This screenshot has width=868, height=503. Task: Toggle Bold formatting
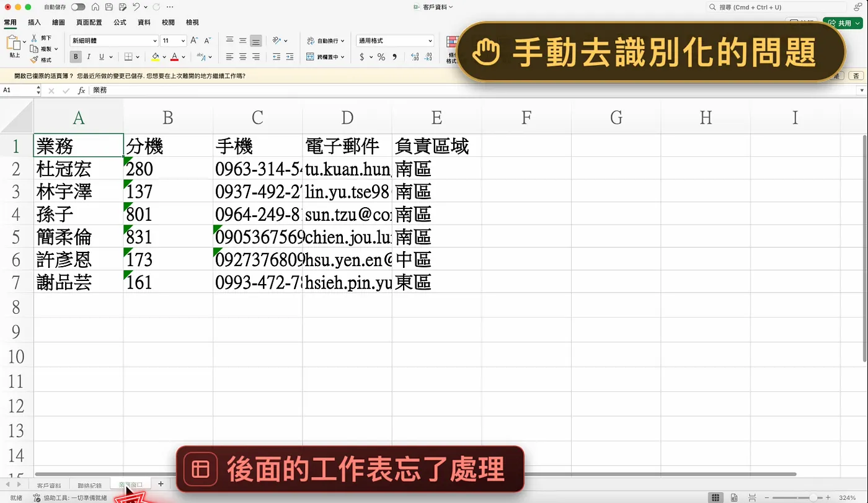(x=76, y=57)
